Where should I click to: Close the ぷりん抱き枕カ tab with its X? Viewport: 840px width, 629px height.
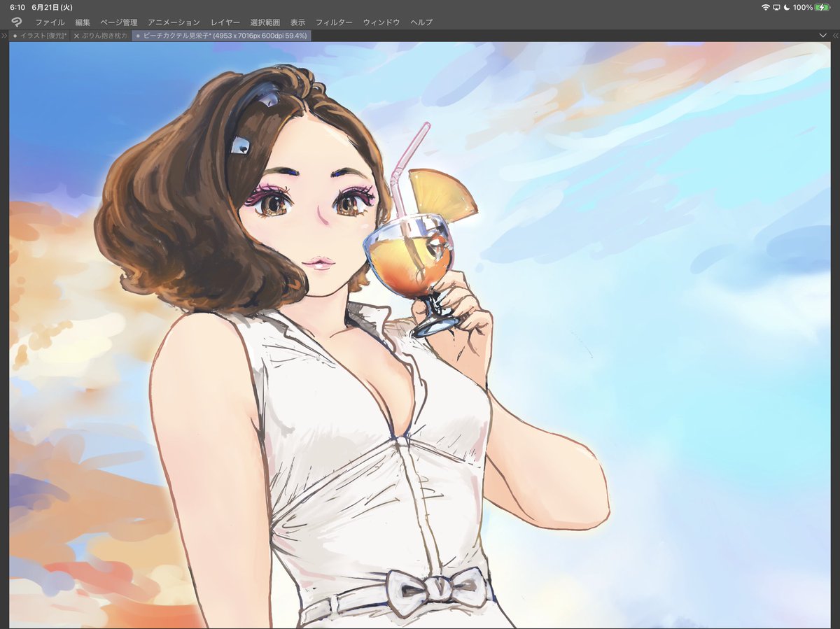coord(76,35)
